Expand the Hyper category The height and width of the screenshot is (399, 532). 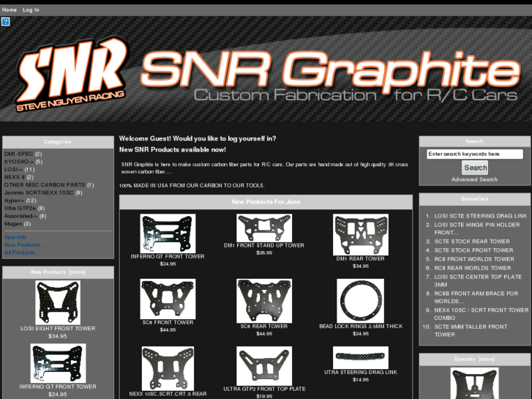click(15, 201)
